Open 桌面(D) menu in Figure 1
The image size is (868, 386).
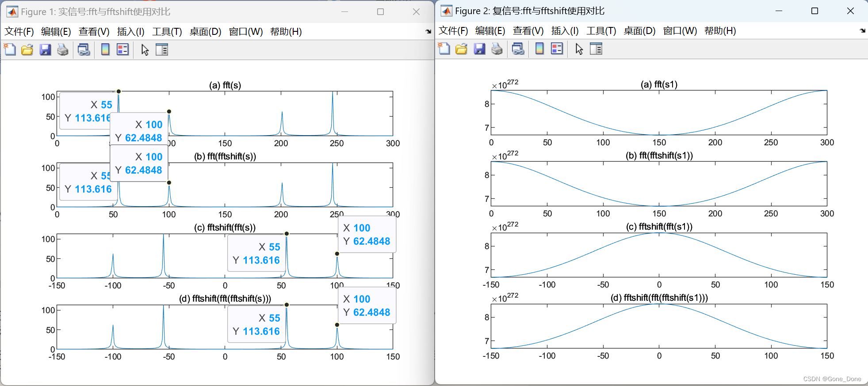(206, 32)
